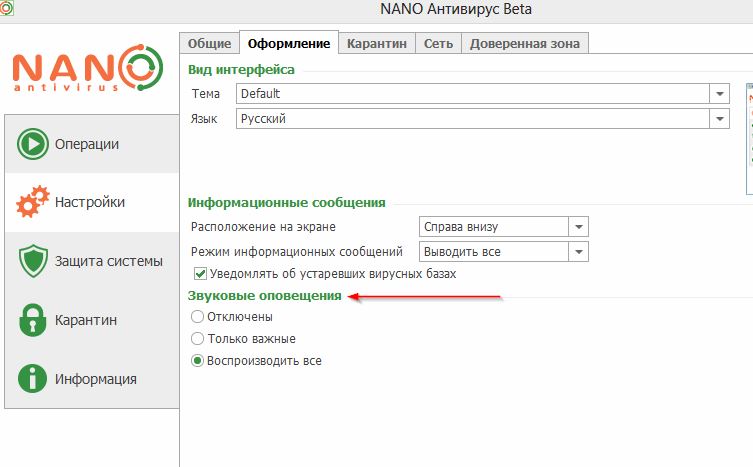Screen dimensions: 753x467
Task: Click the Информация info icon
Action: click(x=34, y=379)
